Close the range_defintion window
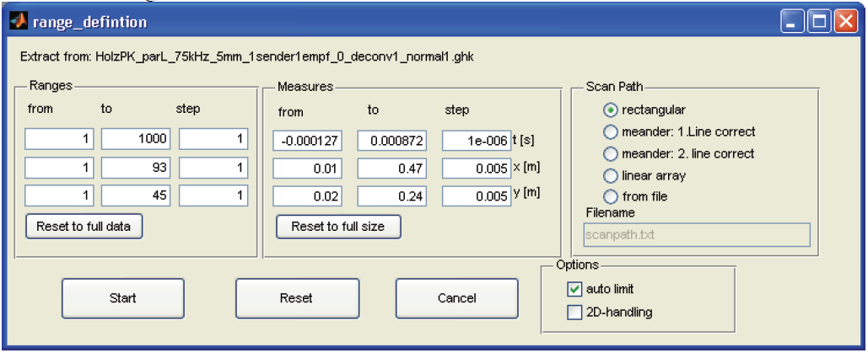This screenshot has height=353, width=868. pos(844,22)
